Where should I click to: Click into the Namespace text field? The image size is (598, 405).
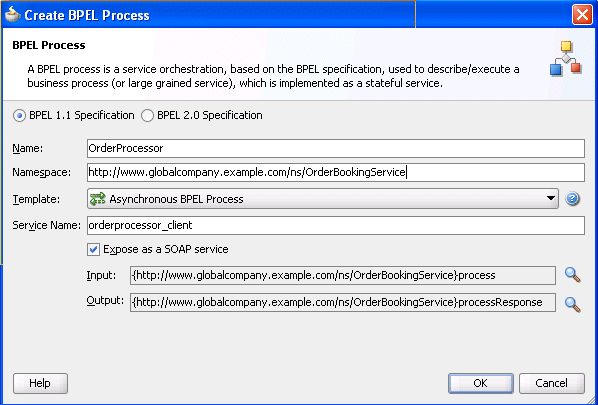pyautogui.click(x=336, y=172)
